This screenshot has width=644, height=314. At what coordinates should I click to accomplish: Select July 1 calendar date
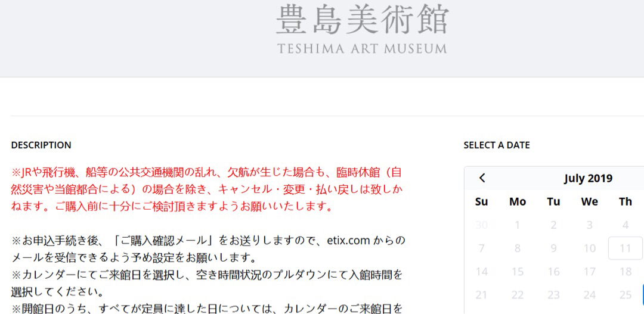pyautogui.click(x=518, y=225)
